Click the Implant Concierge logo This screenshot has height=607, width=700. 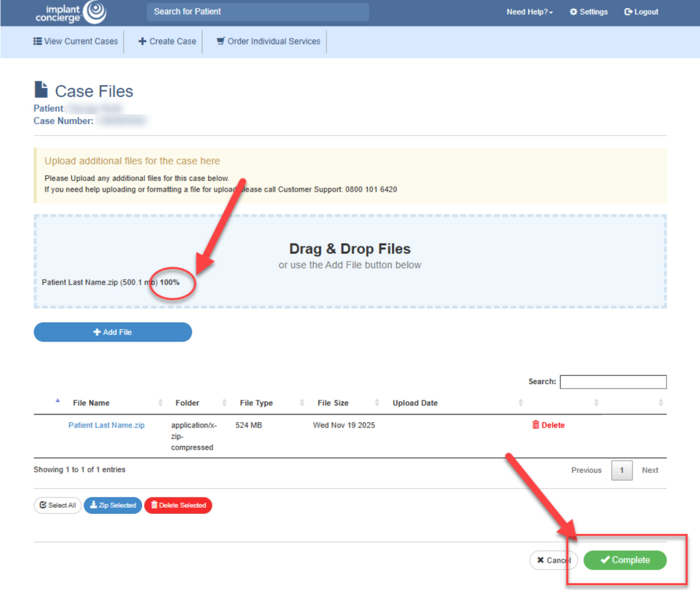pos(71,12)
